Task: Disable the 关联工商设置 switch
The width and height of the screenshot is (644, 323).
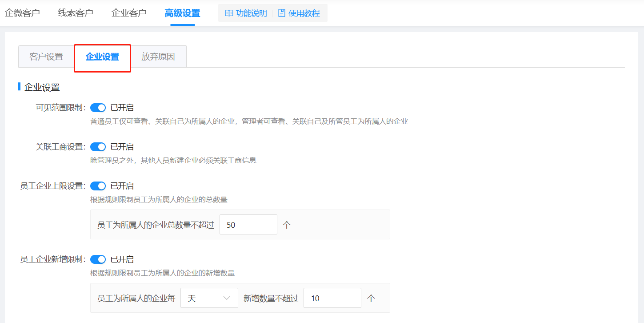Action: coord(98,147)
